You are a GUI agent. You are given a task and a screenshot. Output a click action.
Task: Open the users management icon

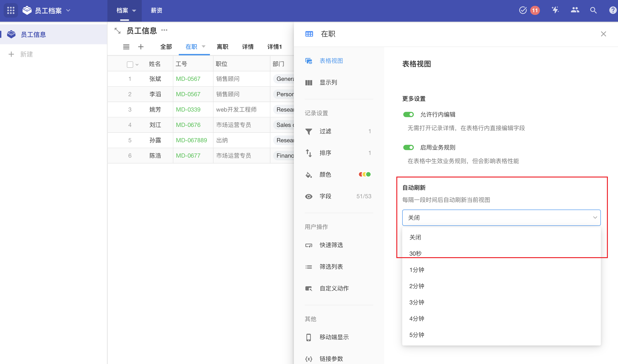click(575, 10)
